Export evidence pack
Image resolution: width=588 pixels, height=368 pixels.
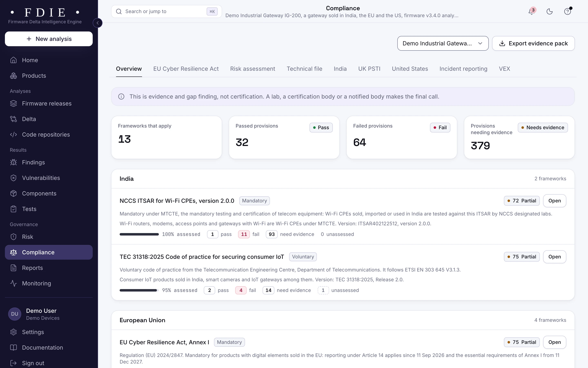pos(533,43)
